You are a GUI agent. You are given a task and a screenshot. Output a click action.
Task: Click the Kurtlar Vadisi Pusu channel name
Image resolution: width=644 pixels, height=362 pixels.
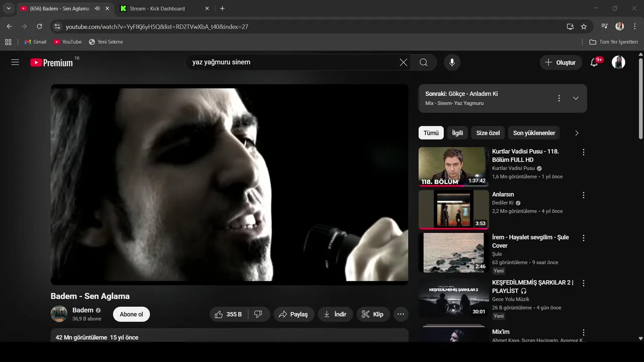point(513,168)
